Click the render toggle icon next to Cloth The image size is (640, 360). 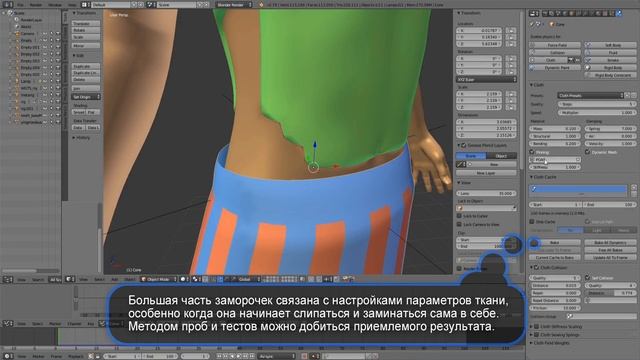click(571, 60)
